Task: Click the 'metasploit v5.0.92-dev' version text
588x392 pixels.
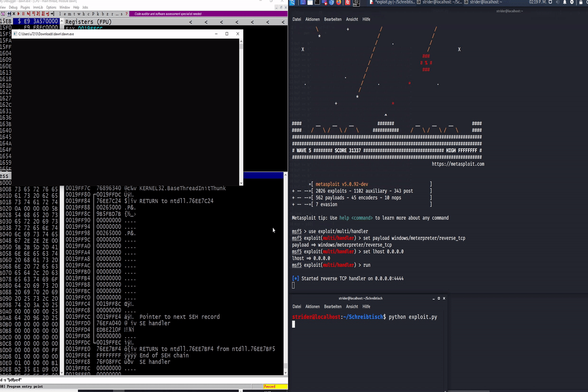Action: [x=341, y=184]
